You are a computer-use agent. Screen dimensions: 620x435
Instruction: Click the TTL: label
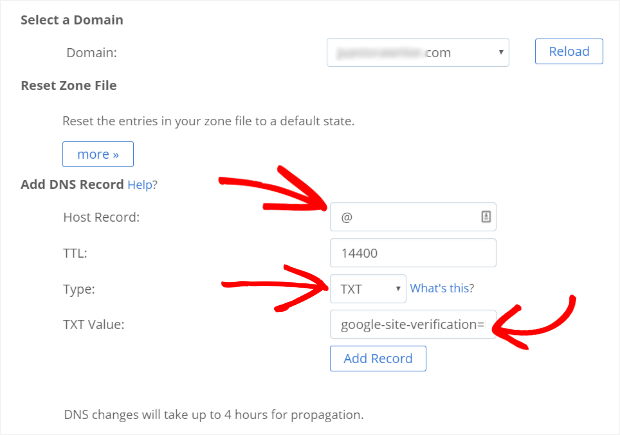75,253
